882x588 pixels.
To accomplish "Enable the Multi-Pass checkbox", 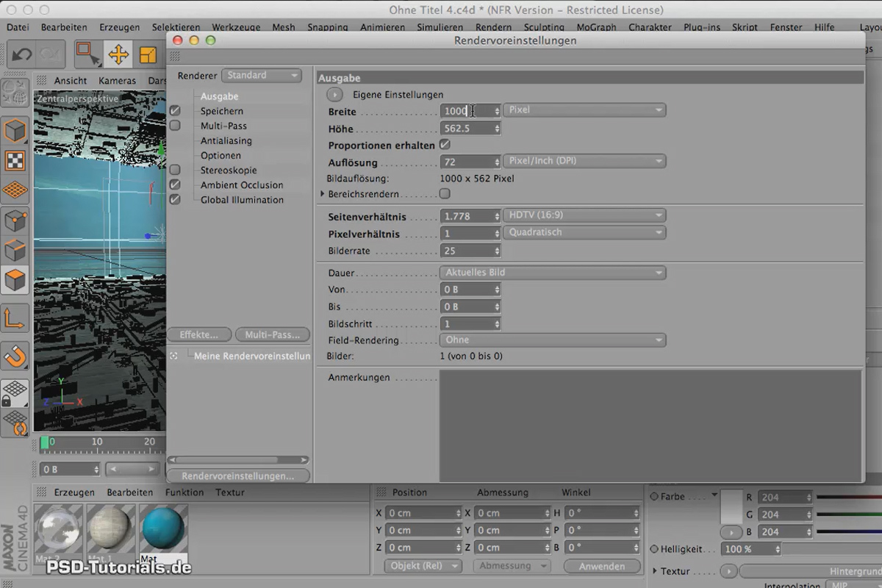I will (175, 126).
